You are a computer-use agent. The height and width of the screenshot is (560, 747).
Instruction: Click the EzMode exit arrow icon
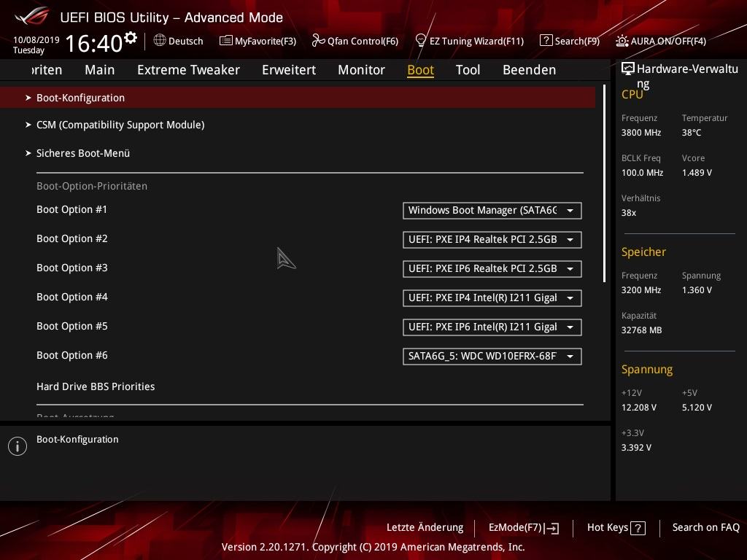pos(551,528)
